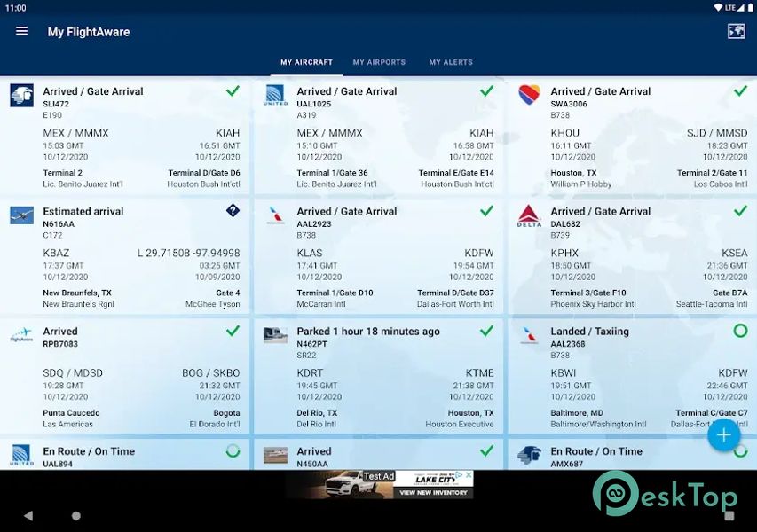Tap the green checkmark on SLI472 card
Screen dimensions: 757x532
(233, 90)
